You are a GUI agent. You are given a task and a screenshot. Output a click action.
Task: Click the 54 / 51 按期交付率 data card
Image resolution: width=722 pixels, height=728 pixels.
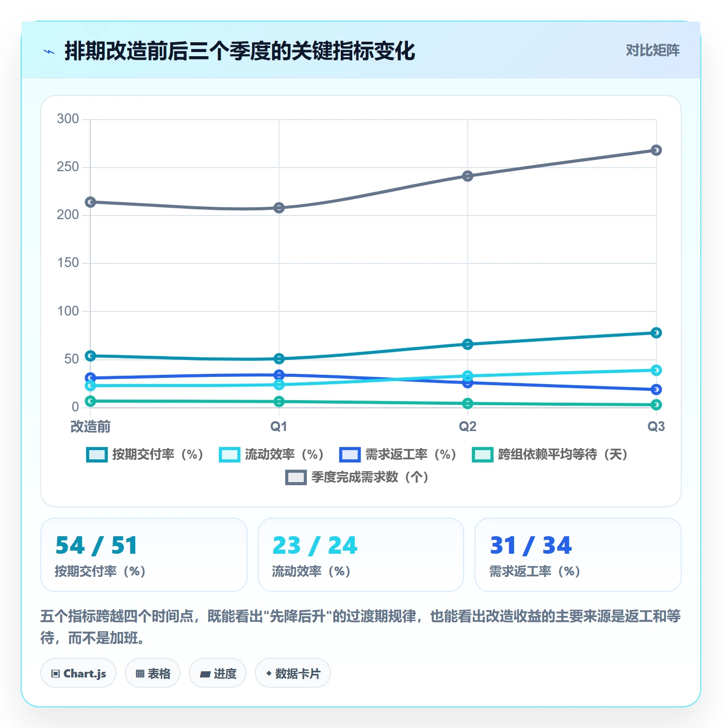(x=144, y=555)
